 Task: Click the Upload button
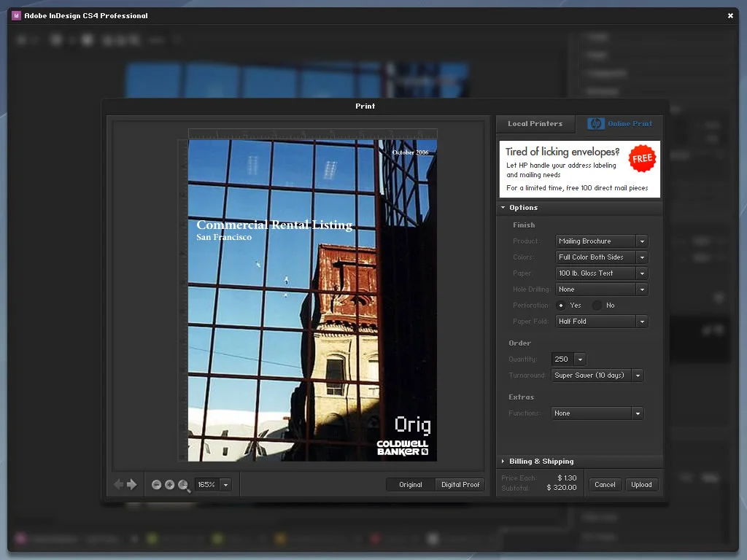[641, 485]
